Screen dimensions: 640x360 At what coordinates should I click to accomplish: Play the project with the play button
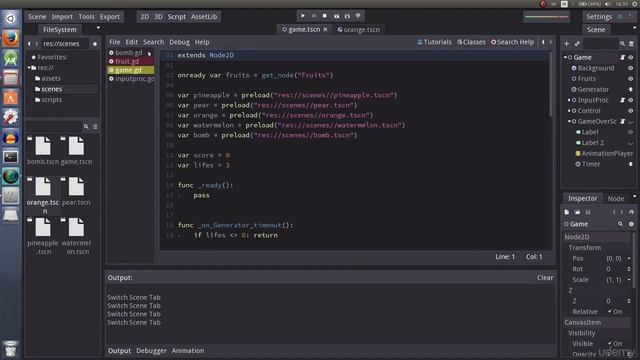click(303, 16)
